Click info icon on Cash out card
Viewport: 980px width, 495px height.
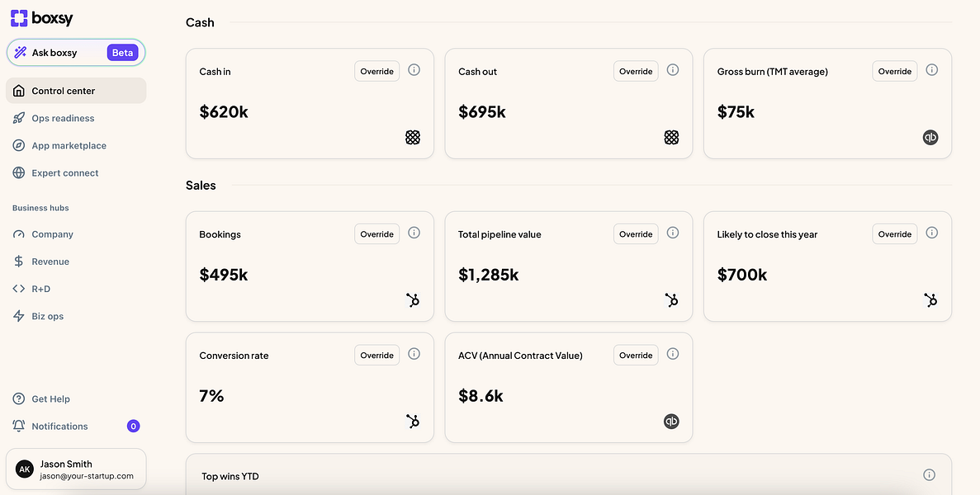tap(673, 70)
